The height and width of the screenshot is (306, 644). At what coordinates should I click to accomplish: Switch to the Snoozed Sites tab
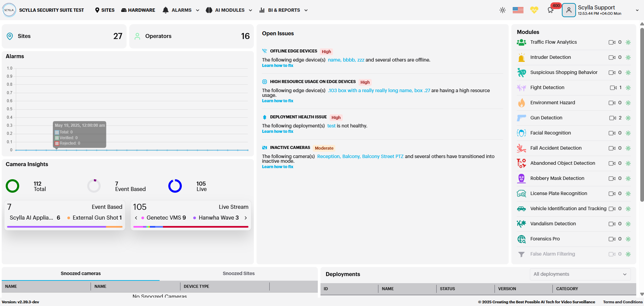click(238, 273)
